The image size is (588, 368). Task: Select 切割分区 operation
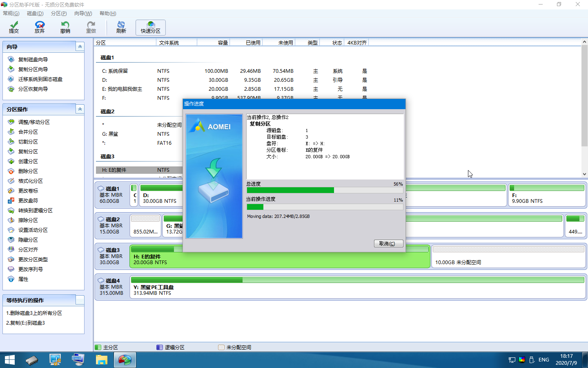[28, 141]
